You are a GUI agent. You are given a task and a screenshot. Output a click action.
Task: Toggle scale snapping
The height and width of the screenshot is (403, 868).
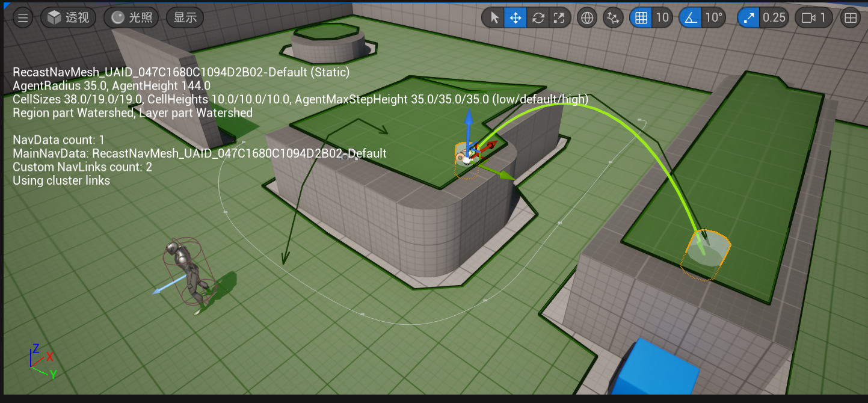pyautogui.click(x=748, y=17)
